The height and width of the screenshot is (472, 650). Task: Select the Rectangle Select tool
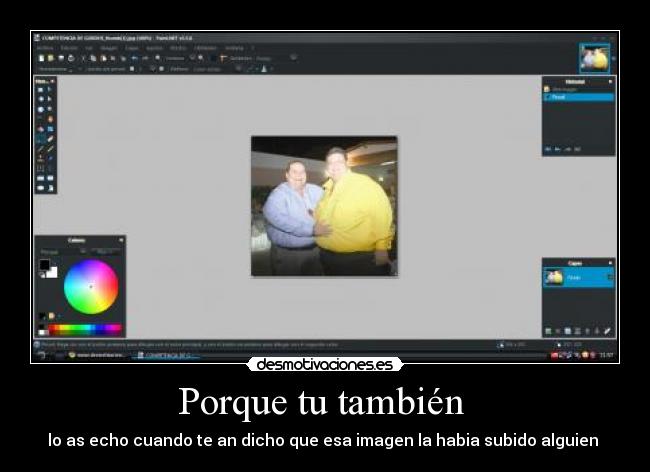41,89
